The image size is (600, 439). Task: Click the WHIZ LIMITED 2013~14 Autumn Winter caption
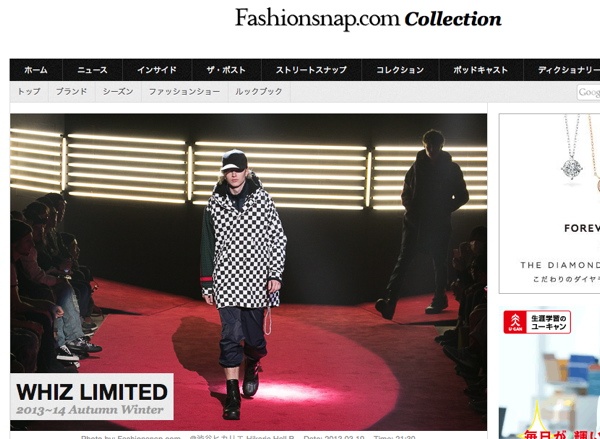92,397
